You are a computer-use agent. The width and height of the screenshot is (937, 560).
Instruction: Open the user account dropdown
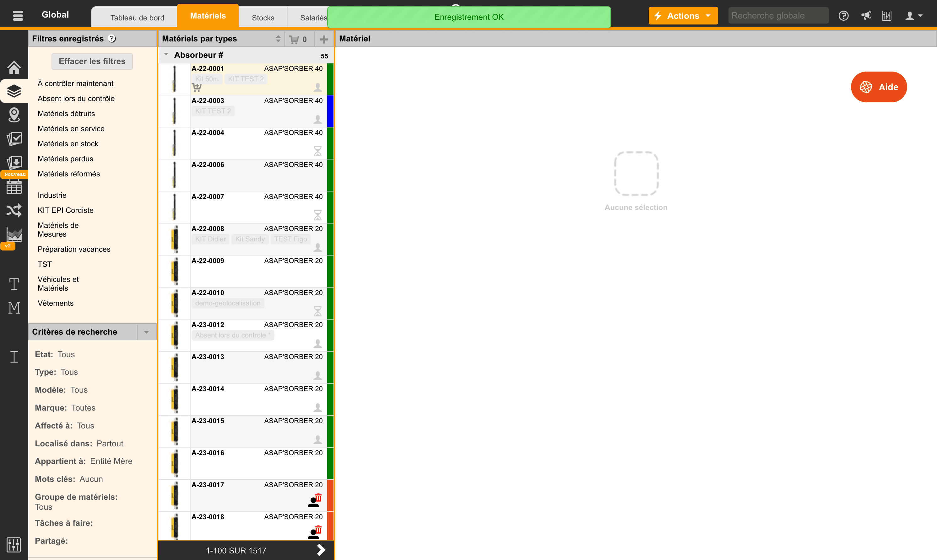tap(913, 16)
